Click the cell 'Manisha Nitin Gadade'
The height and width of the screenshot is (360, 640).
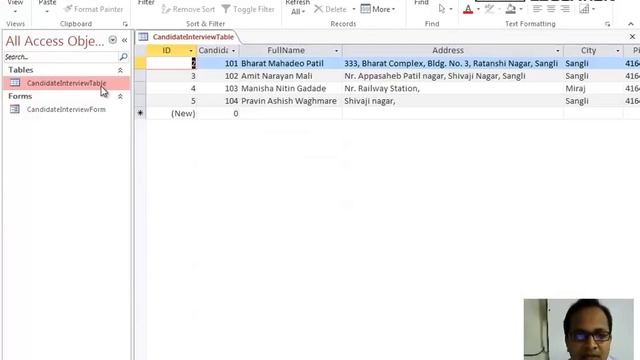click(x=290, y=89)
